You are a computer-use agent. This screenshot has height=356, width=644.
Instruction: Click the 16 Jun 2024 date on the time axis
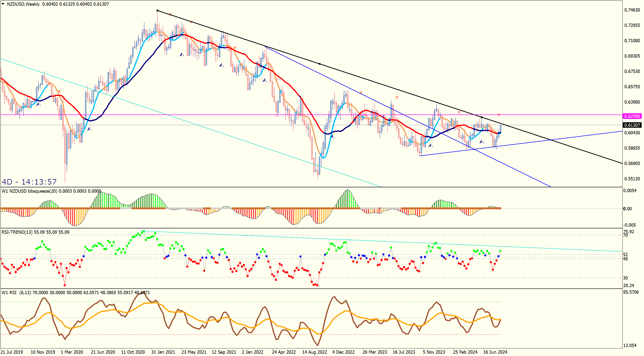point(495,352)
